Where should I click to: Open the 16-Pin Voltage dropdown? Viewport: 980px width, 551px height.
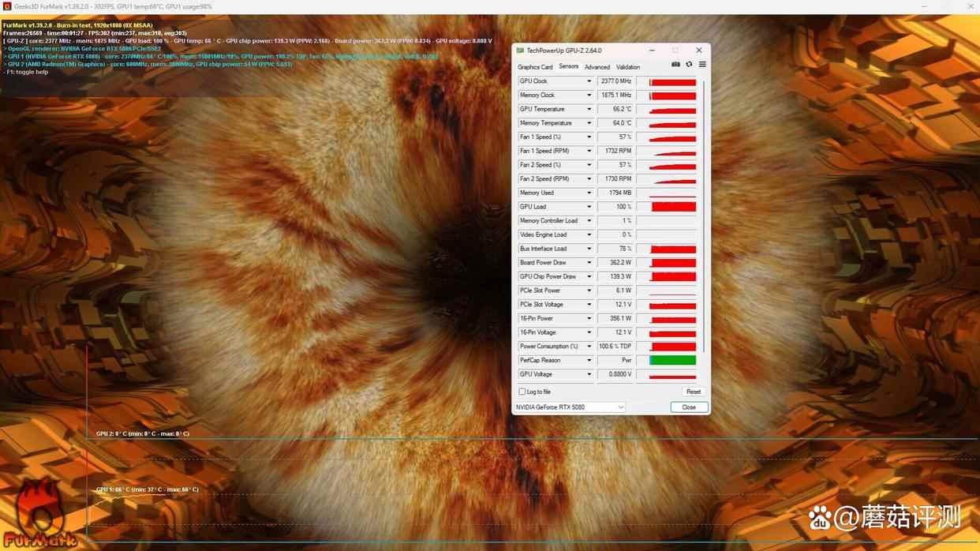[x=589, y=332]
